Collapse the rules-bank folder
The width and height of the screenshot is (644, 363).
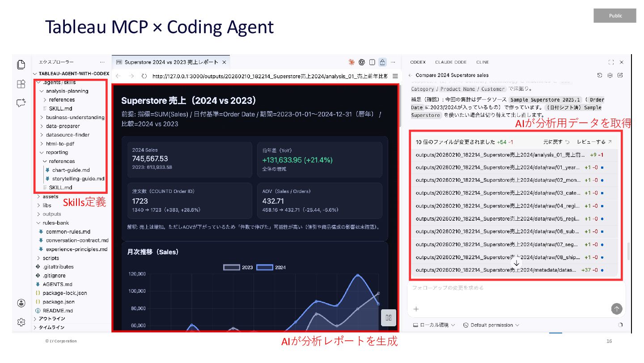[x=53, y=223]
